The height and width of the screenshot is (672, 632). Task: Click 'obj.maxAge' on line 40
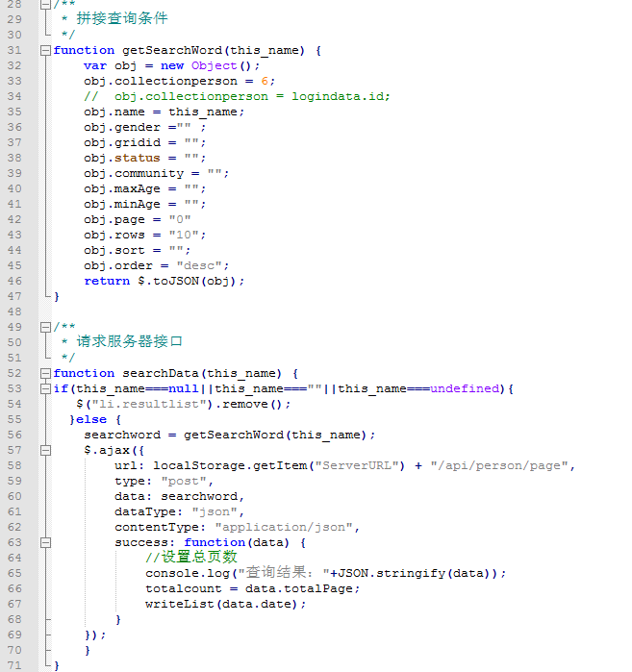[x=122, y=189]
